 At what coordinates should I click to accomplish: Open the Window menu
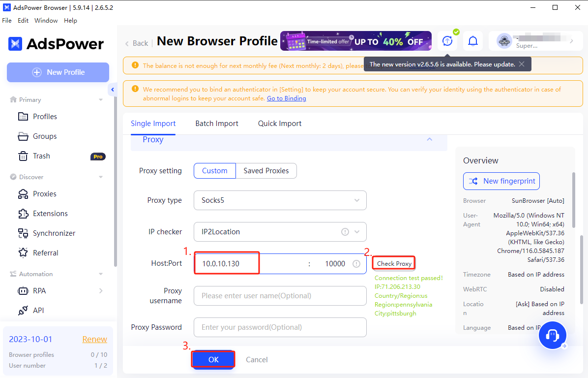coord(46,21)
